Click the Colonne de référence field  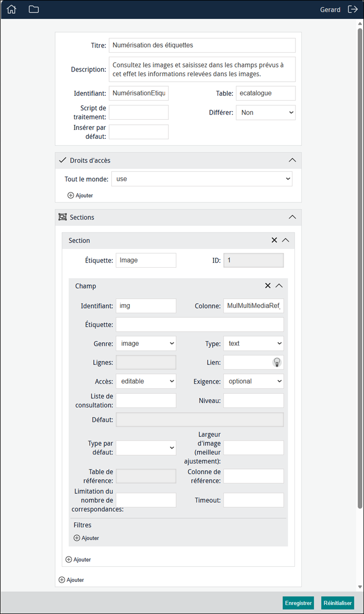point(253,476)
